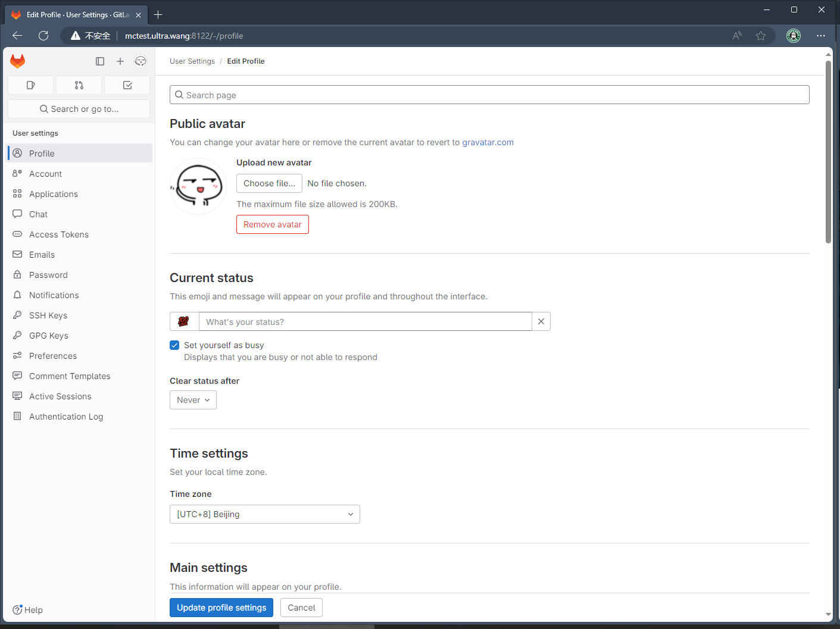The height and width of the screenshot is (629, 840).
Task: Open the to-do list icon
Action: click(127, 85)
